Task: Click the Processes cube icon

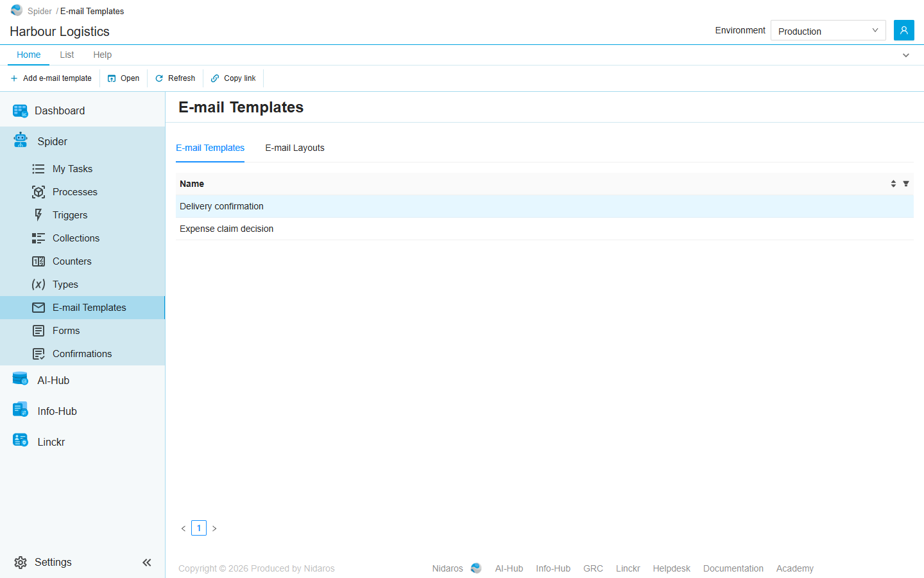Action: tap(38, 192)
